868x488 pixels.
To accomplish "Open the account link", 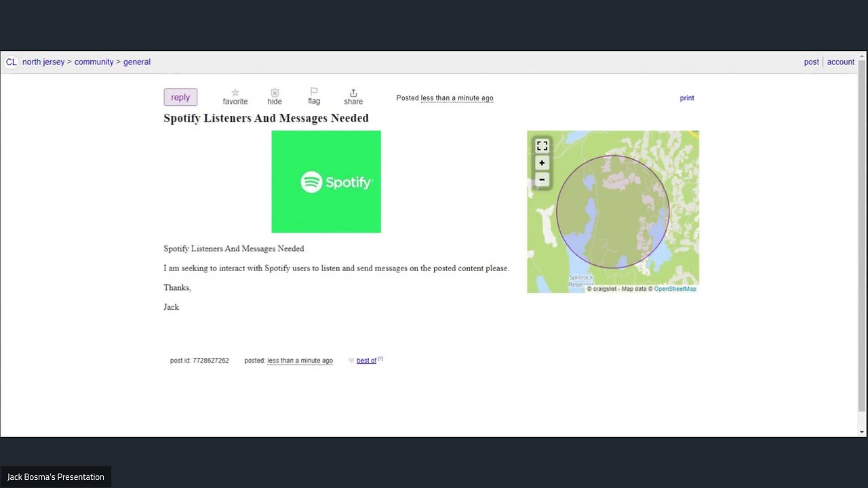I will pyautogui.click(x=841, y=62).
